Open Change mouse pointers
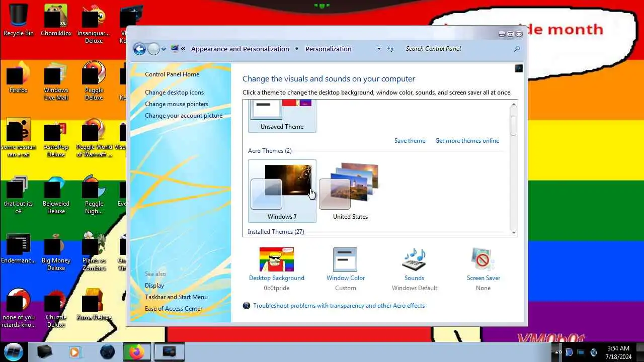This screenshot has width=644, height=362. 177,104
